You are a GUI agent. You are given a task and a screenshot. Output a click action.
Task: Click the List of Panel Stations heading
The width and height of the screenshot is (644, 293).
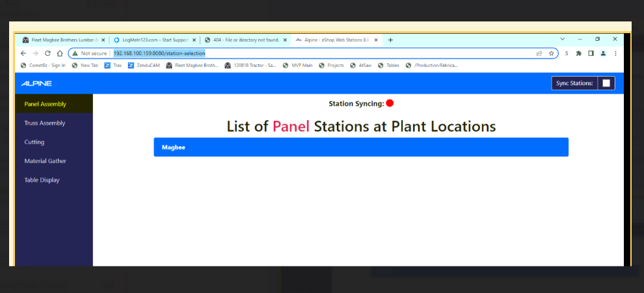pos(361,126)
